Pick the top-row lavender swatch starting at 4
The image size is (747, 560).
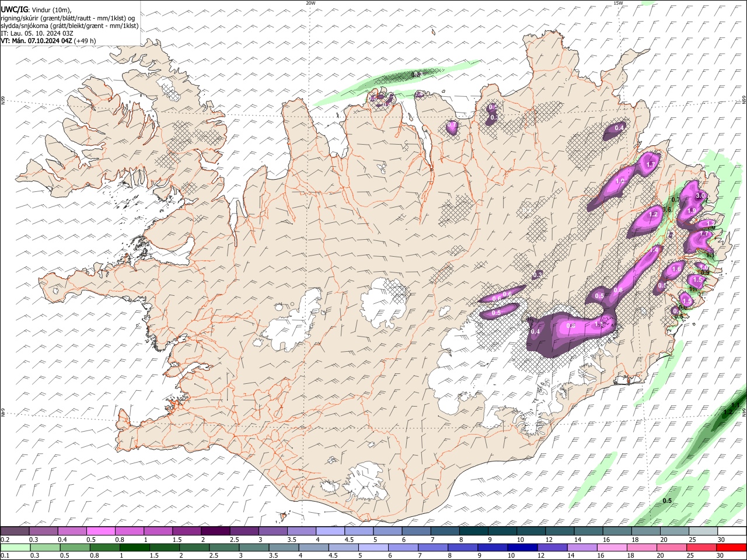click(330, 531)
